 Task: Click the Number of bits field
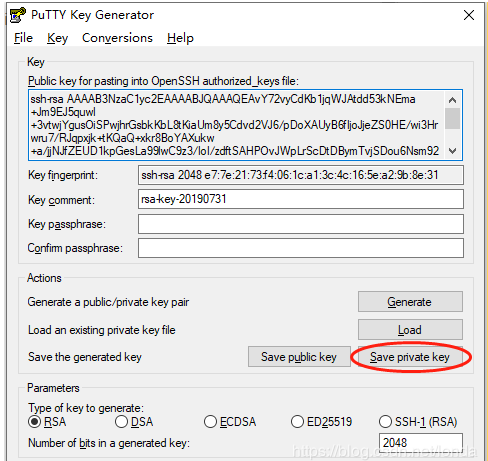click(421, 443)
